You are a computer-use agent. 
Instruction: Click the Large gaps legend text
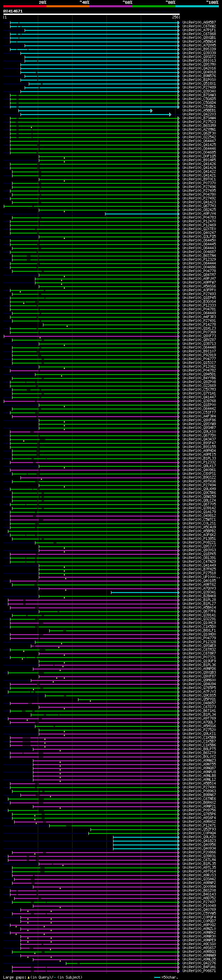pyautogui.click(x=42, y=977)
